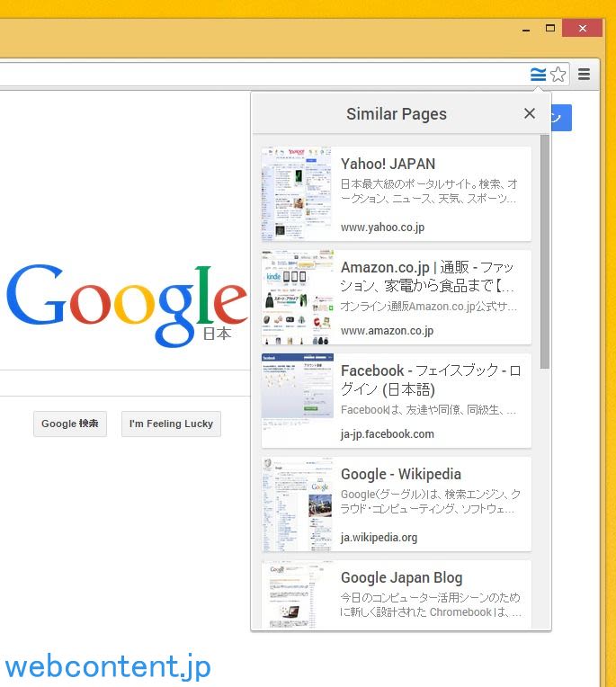Image resolution: width=616 pixels, height=687 pixels.
Task: Open Yahoo! JAPAN thumbnail preview
Action: (x=297, y=193)
